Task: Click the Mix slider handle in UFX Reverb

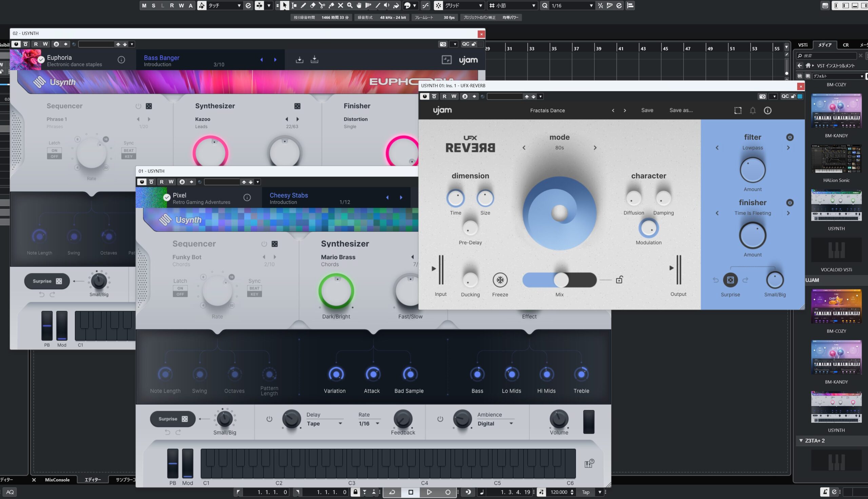Action: (x=561, y=280)
